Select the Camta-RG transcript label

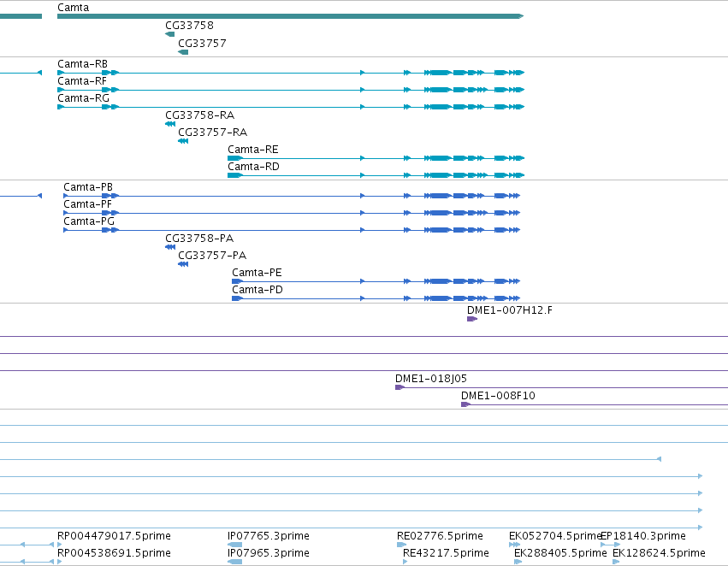[x=84, y=98]
